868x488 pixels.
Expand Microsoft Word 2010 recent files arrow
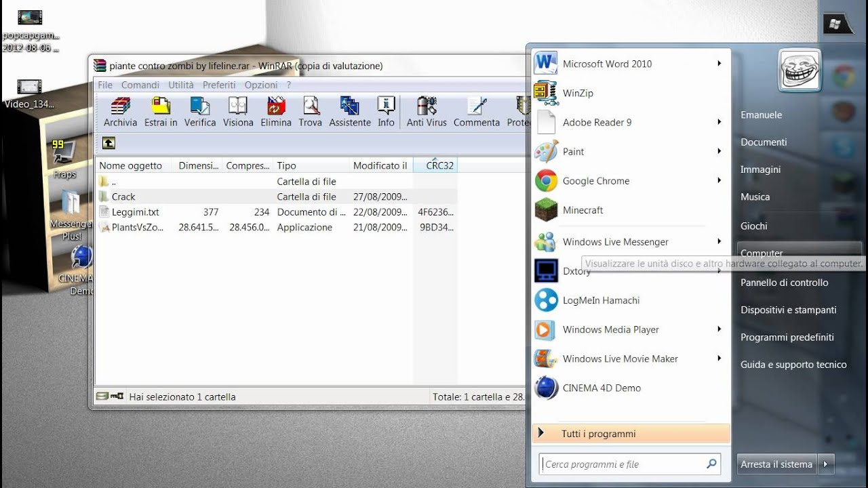click(719, 64)
